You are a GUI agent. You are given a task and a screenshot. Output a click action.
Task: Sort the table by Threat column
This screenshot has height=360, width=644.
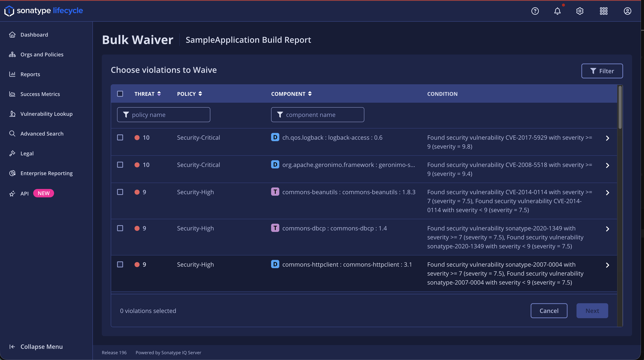click(147, 94)
